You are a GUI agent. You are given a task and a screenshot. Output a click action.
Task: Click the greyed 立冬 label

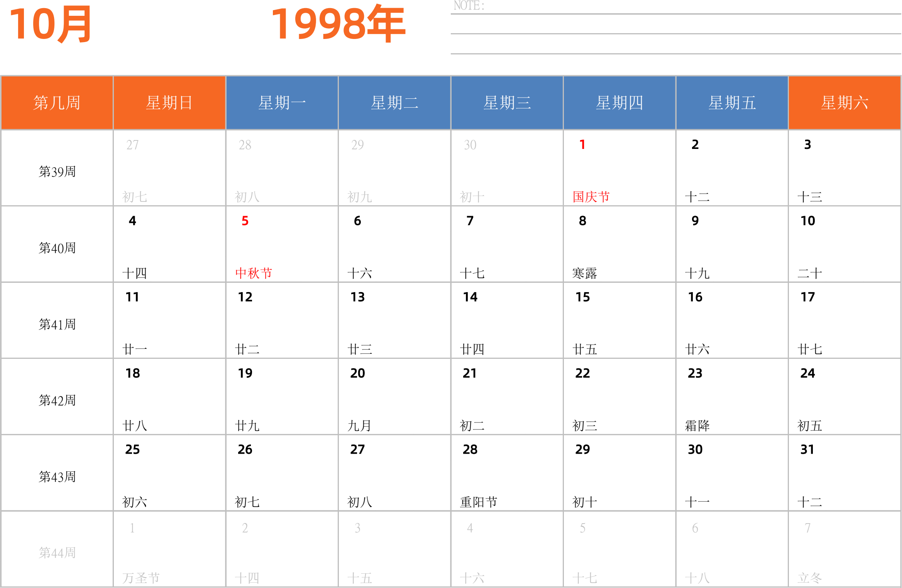[x=810, y=578]
